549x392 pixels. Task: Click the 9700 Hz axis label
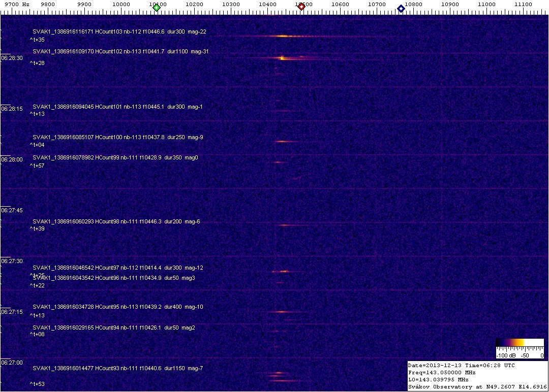[17, 4]
